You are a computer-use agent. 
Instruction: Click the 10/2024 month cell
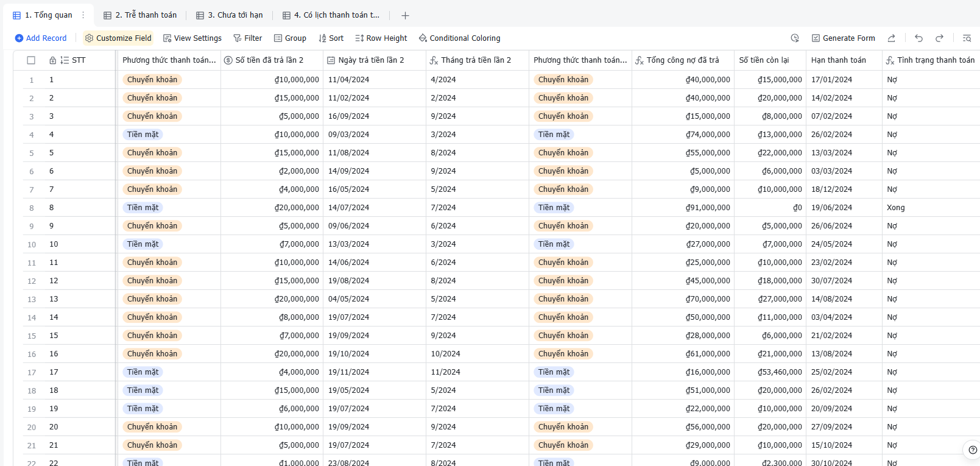pos(478,354)
